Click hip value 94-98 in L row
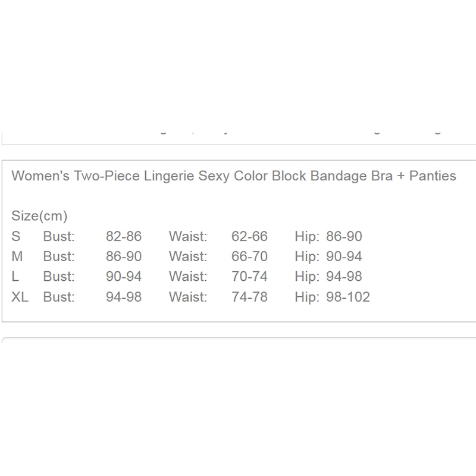The image size is (476, 476). pos(344,276)
